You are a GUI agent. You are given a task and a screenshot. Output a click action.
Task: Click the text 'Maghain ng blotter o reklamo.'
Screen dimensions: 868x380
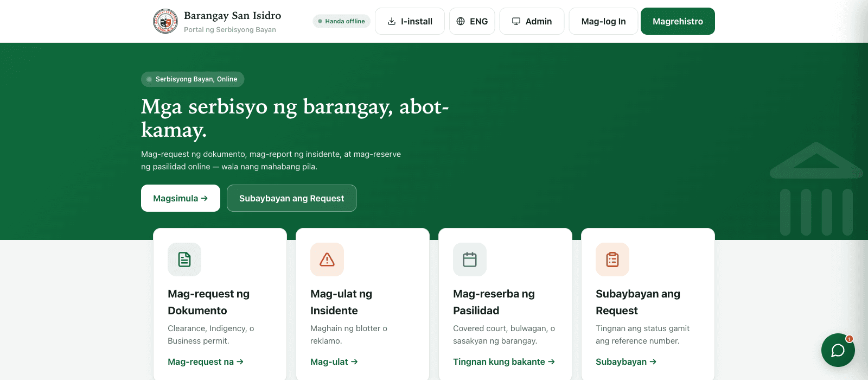click(349, 334)
